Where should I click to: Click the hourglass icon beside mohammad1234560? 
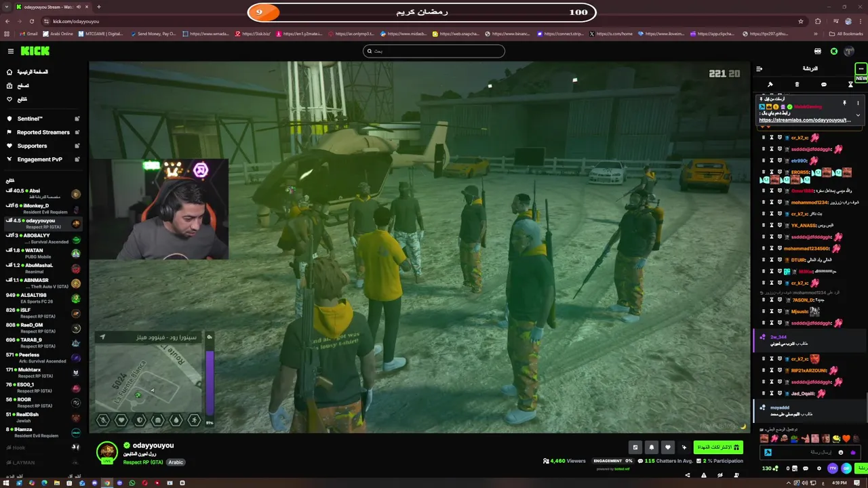point(771,249)
